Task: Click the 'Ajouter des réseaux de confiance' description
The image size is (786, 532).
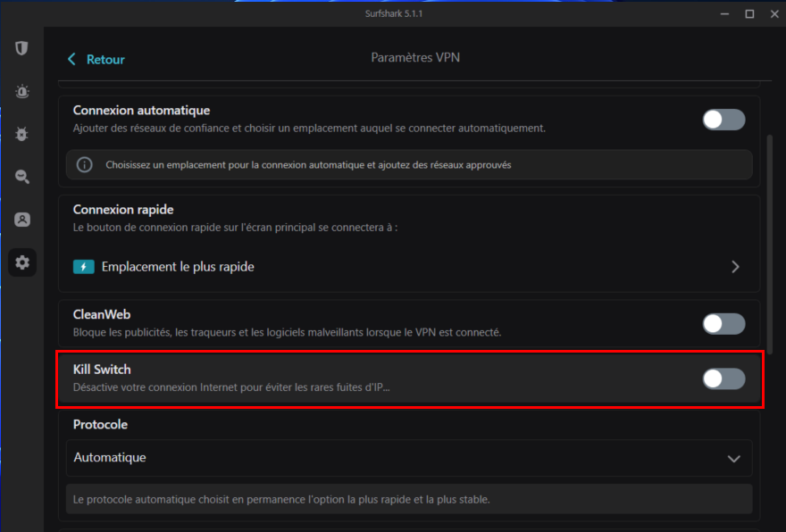Action: click(309, 129)
